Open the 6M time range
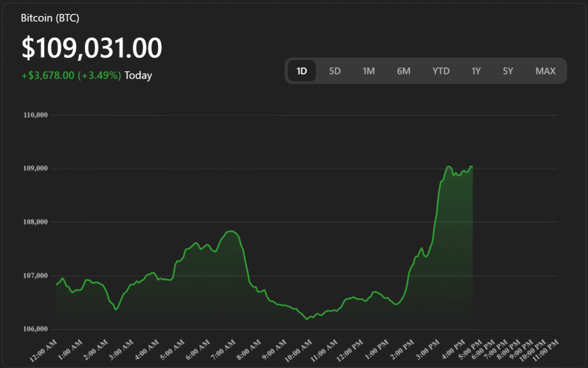The image size is (588, 368). (x=404, y=71)
